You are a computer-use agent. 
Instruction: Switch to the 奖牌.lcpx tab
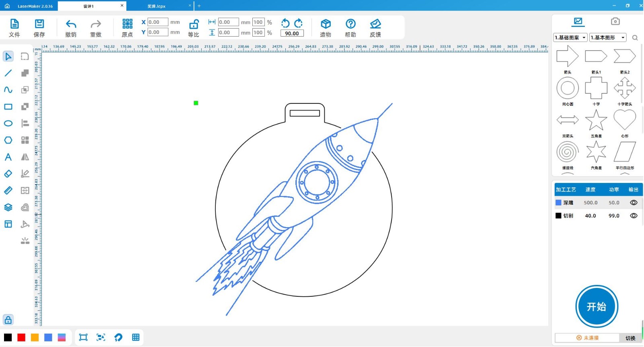coord(157,6)
